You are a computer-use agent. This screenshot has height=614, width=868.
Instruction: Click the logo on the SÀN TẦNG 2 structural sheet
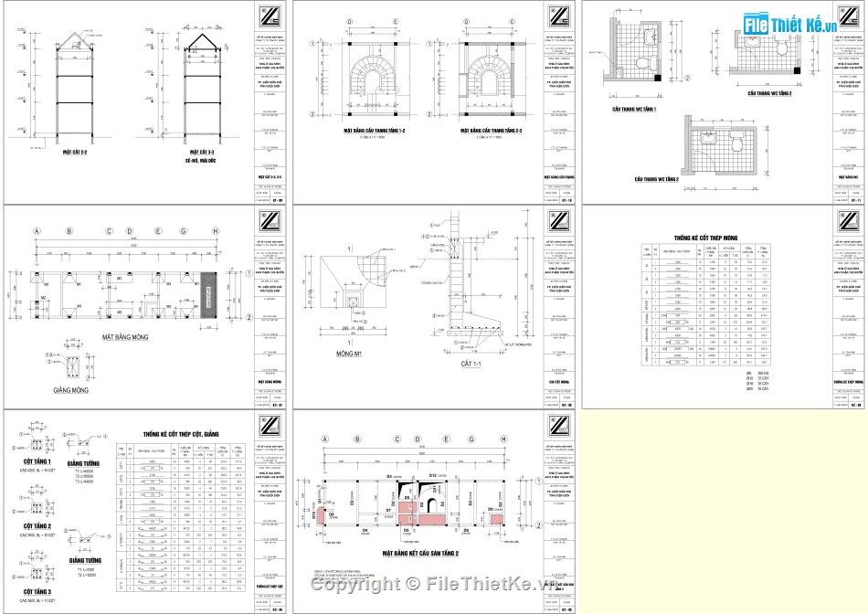(x=560, y=427)
